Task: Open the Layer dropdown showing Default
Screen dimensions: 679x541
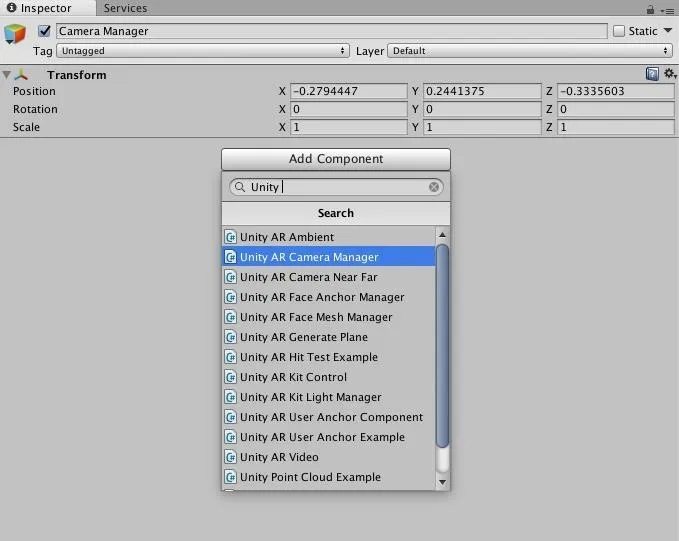Action: [530, 51]
